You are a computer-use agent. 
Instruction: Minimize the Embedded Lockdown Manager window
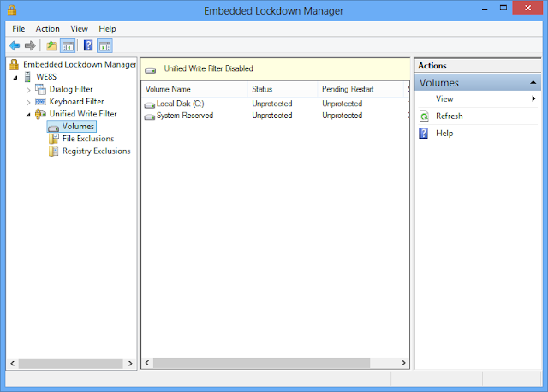(485, 9)
